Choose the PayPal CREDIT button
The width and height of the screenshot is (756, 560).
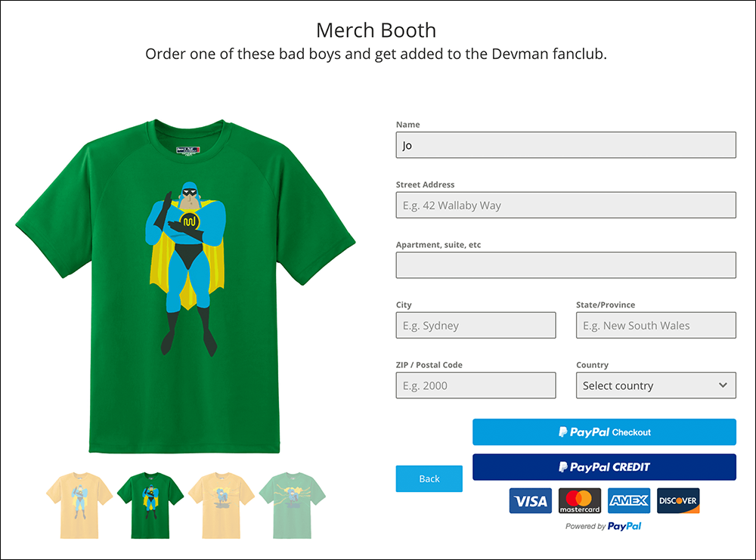point(604,467)
